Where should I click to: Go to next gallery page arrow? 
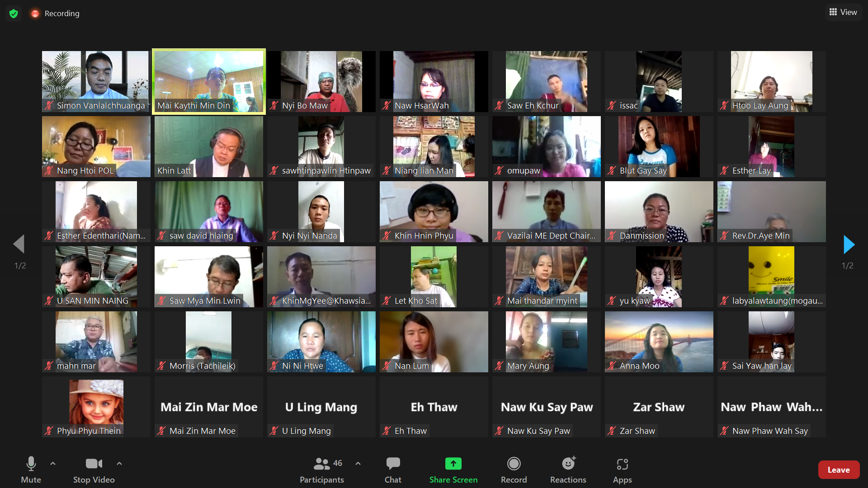pos(849,244)
